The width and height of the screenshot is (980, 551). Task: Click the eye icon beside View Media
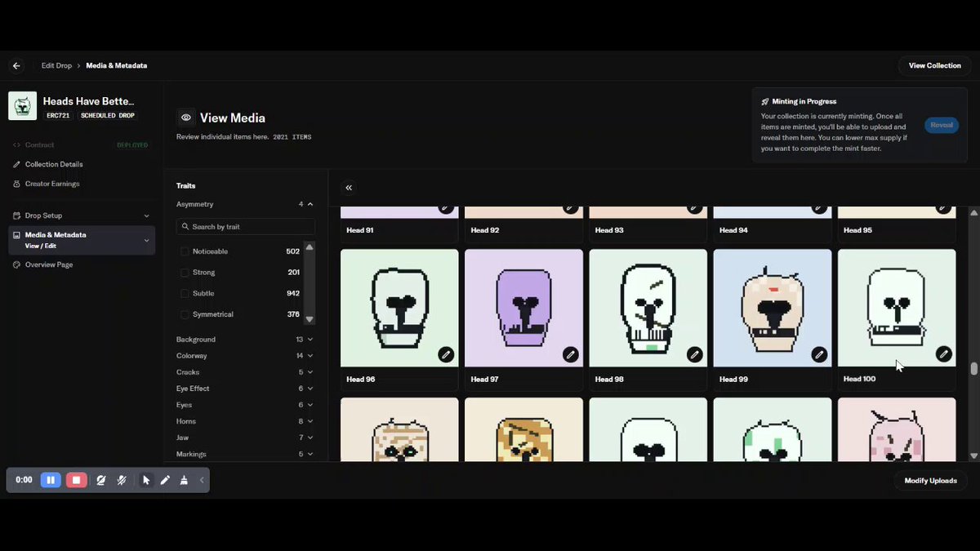point(186,118)
